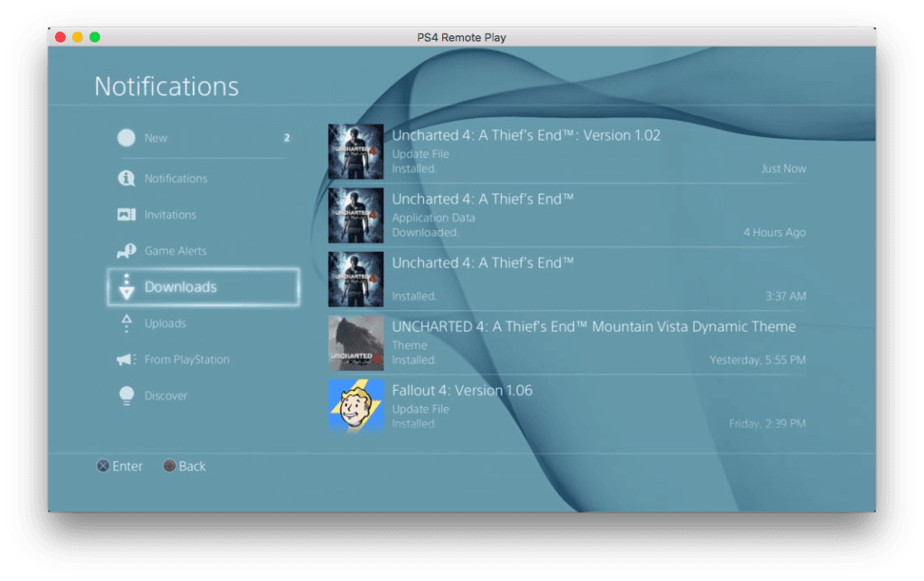Click the New notifications star icon
Viewport: 924px width, 581px height.
click(126, 138)
